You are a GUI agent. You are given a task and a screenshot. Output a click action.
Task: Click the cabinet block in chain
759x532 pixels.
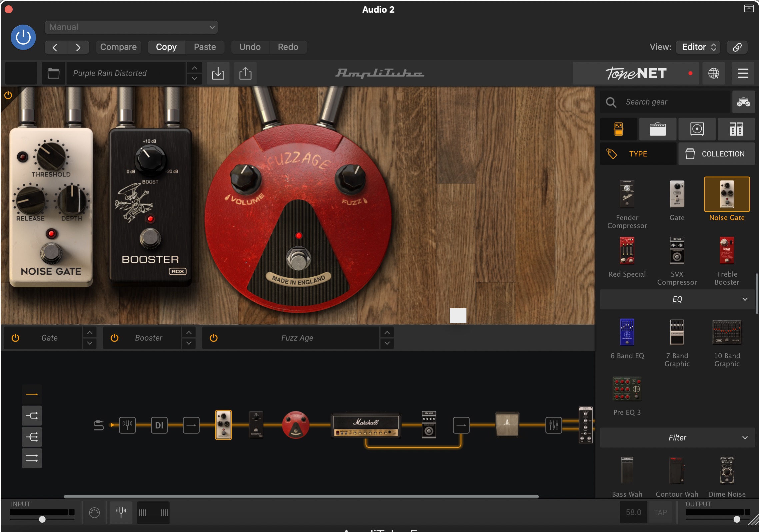point(507,424)
